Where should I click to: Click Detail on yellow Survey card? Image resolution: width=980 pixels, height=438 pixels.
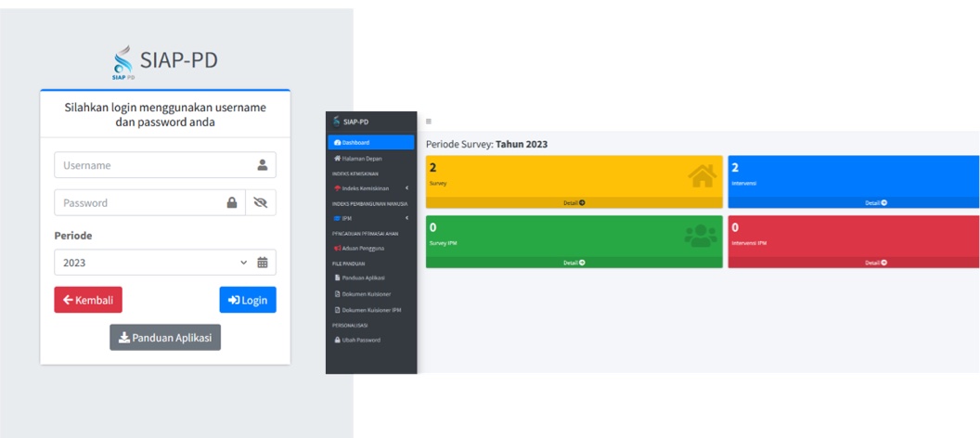tap(574, 203)
